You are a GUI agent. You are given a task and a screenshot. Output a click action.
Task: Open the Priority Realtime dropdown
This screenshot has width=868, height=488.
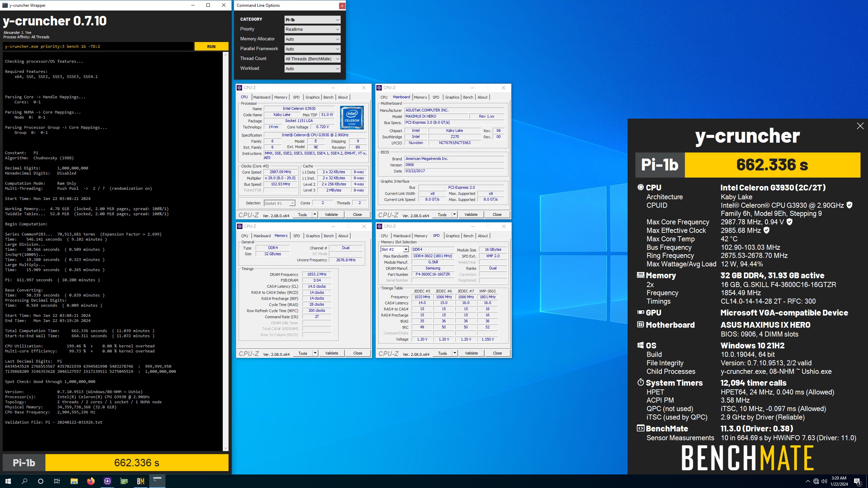(x=312, y=29)
